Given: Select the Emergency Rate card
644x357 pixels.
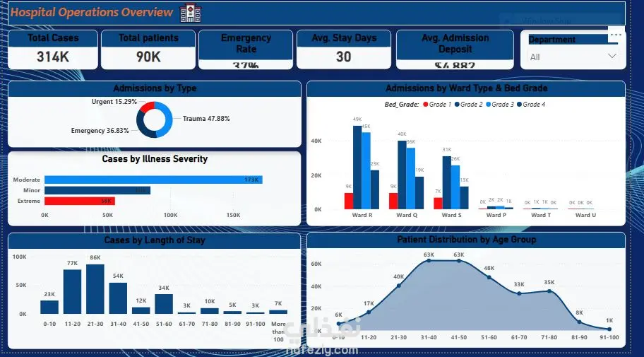Looking at the screenshot, I should 246,49.
